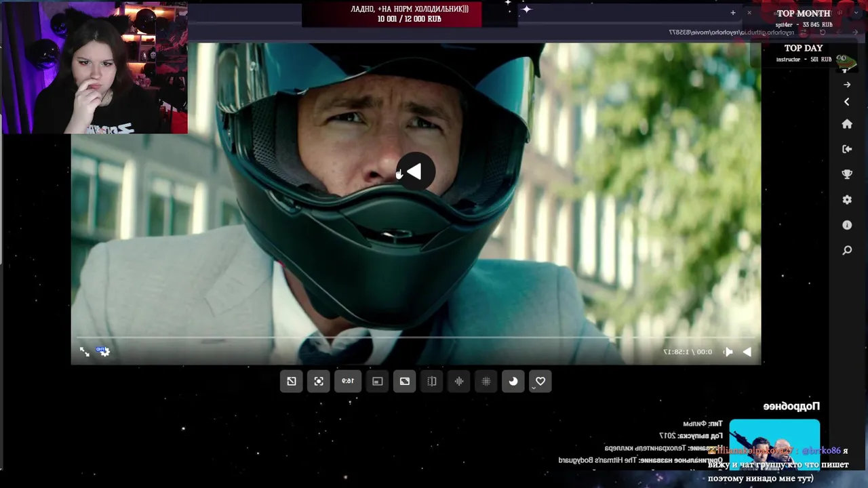
Task: Click the mirror flip icon below player
Action: point(432,381)
